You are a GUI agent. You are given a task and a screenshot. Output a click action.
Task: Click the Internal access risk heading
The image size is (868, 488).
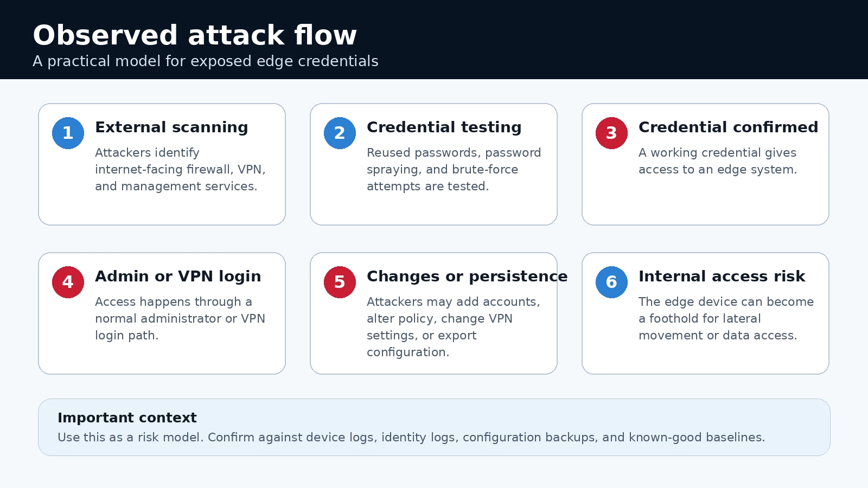[x=722, y=276]
